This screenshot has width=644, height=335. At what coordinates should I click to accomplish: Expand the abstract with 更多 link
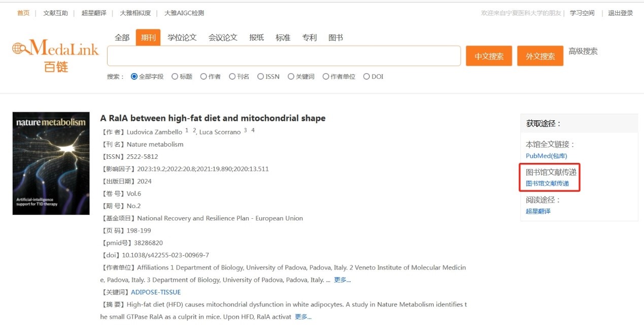(x=303, y=317)
